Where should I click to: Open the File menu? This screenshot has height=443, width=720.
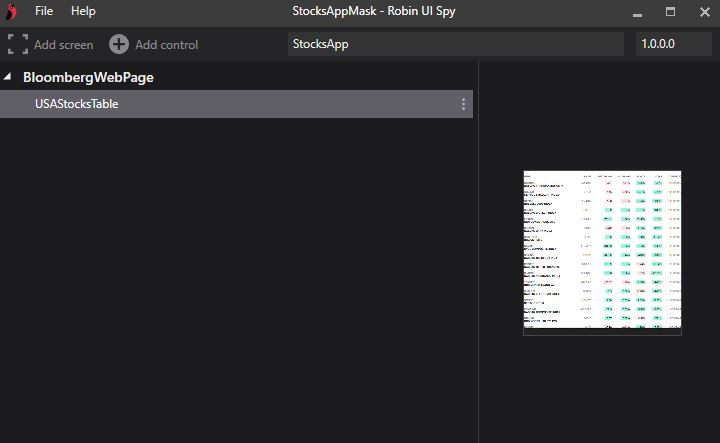point(44,11)
